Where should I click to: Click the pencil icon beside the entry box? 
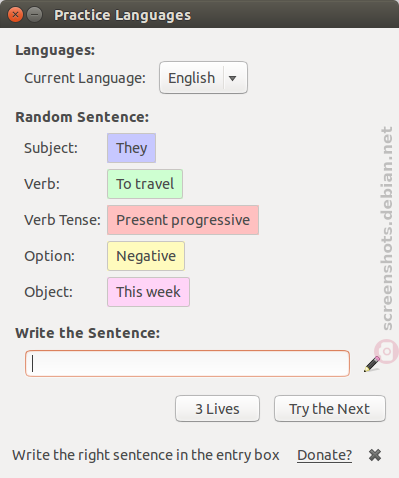point(372,364)
